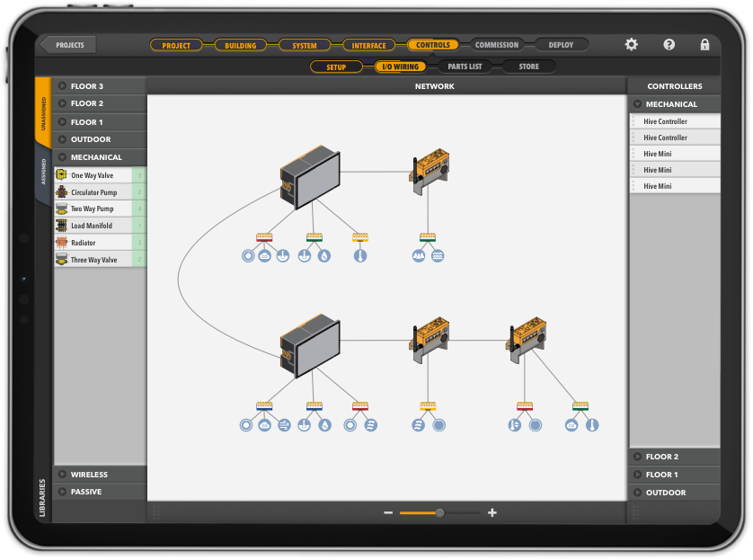Click the lock icon in the top bar

tap(704, 44)
